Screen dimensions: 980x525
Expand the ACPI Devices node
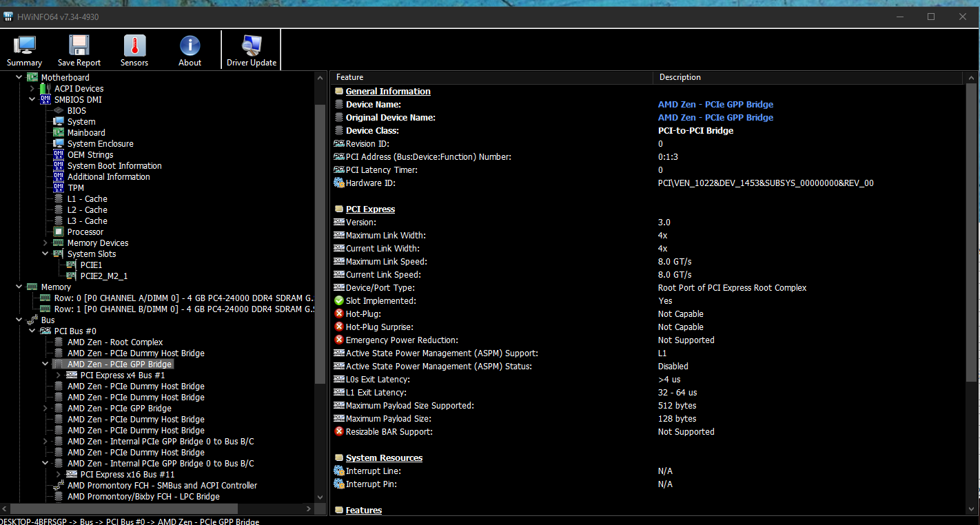tap(32, 88)
